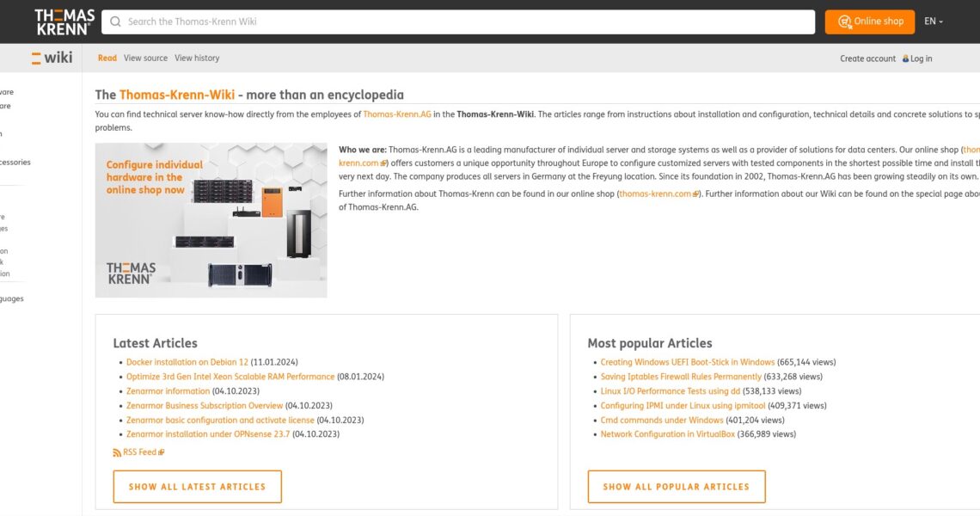
Task: Switch to the View source tab
Action: [145, 58]
